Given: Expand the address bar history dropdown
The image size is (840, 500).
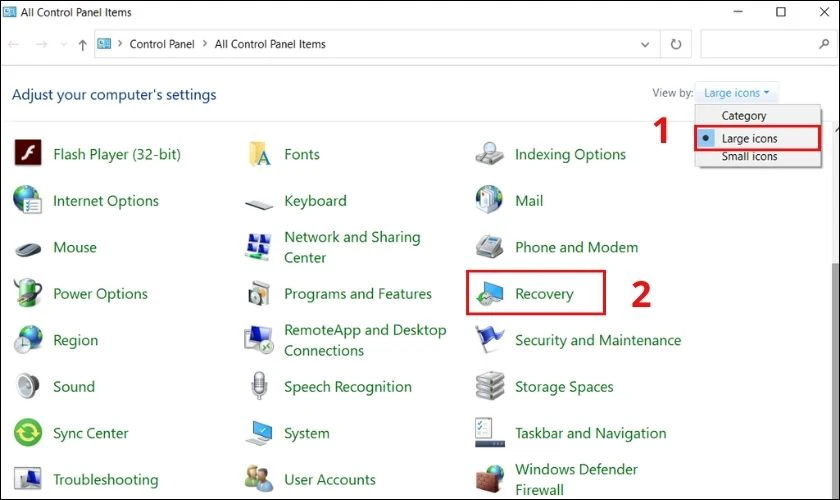Looking at the screenshot, I should (645, 44).
